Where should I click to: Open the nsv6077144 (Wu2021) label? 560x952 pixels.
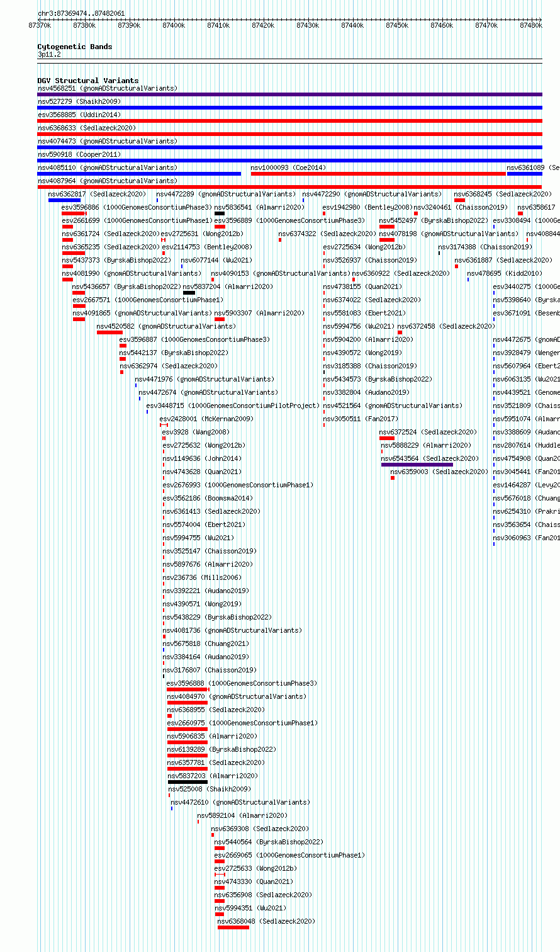point(216,260)
